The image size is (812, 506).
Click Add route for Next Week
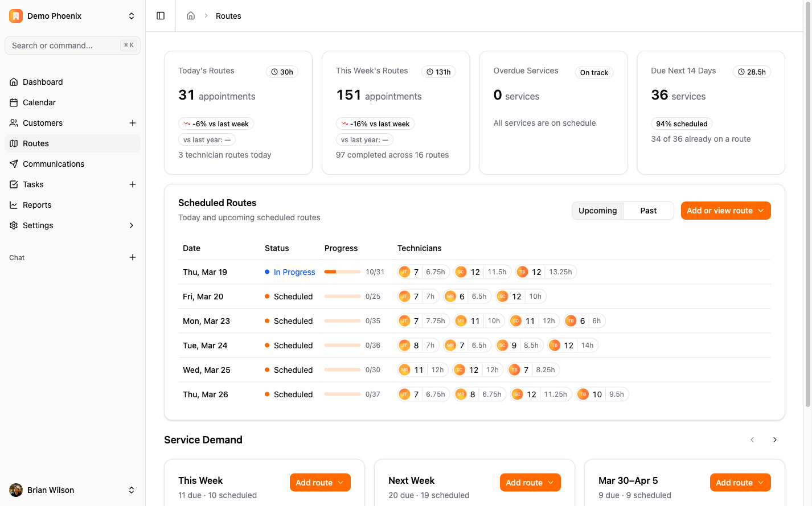tap(530, 483)
